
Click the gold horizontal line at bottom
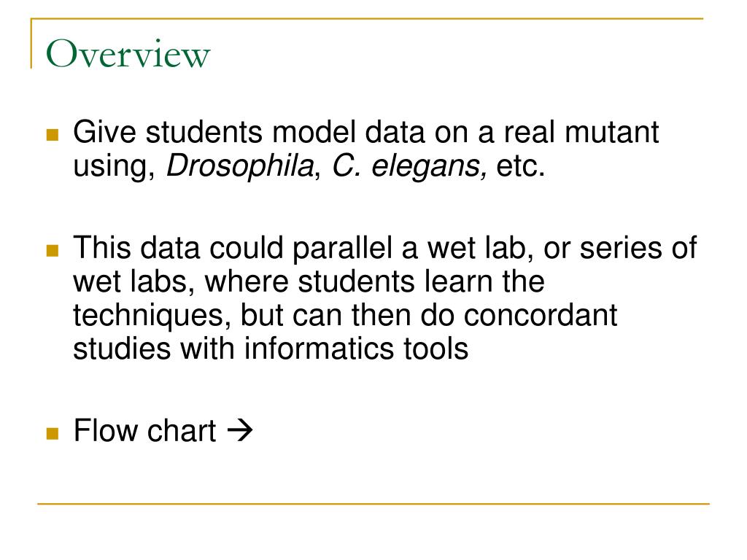click(373, 503)
